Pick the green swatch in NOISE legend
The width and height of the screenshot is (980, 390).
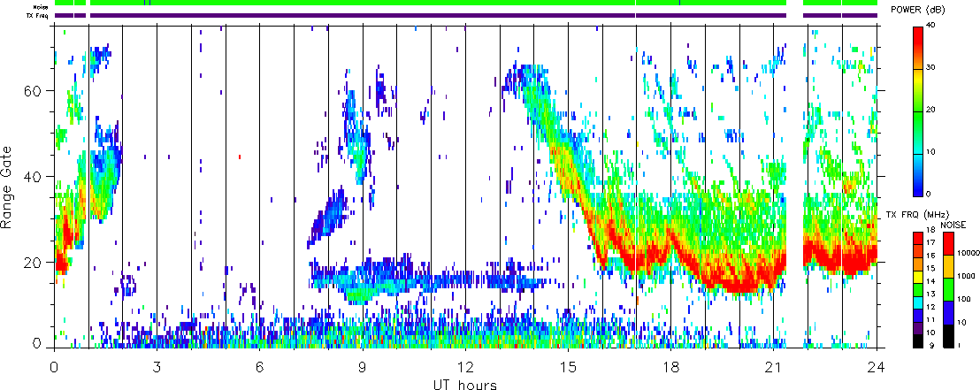949,289
